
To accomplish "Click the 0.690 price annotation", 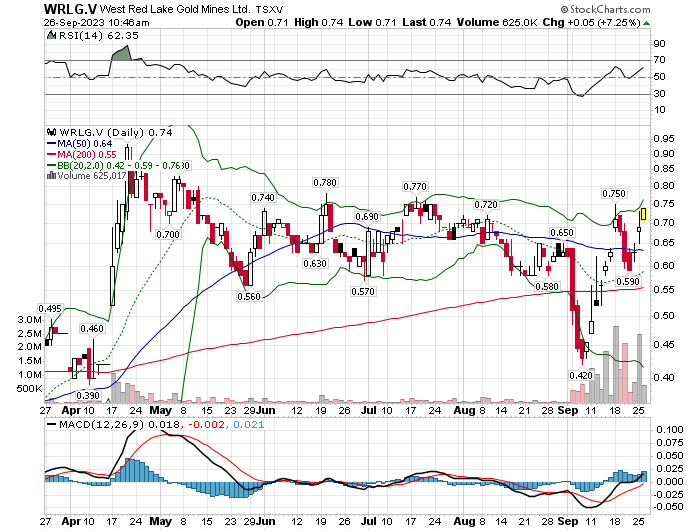I will (x=367, y=217).
